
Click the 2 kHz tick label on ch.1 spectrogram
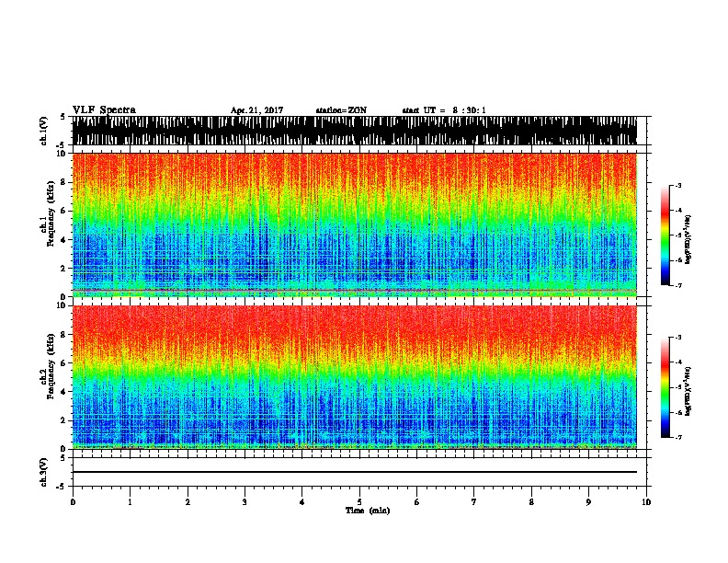pos(64,269)
